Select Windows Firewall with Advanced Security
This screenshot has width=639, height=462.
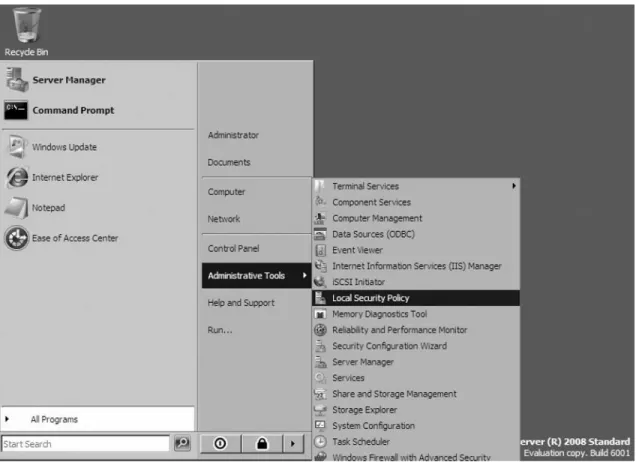416,457
